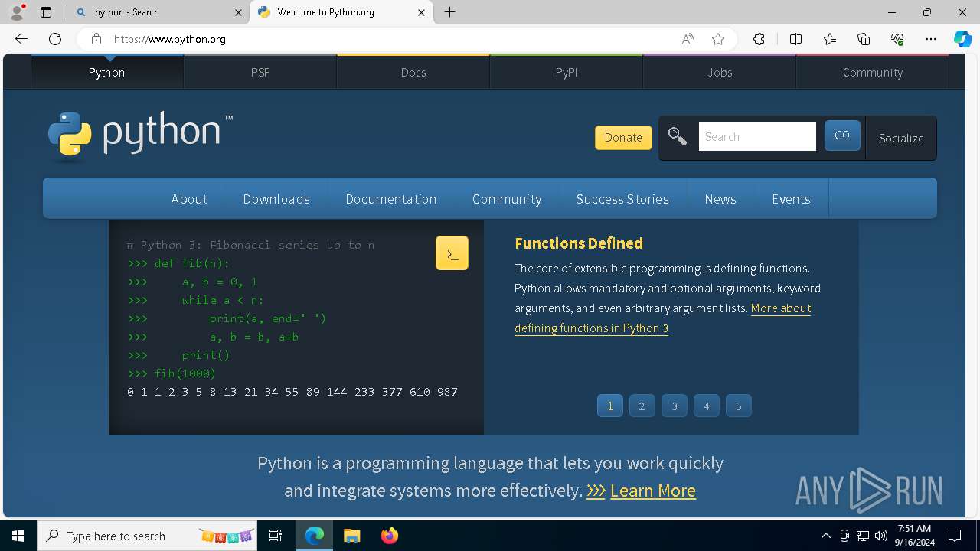Open the Extensions puzzle icon
The image size is (980, 551).
click(759, 39)
